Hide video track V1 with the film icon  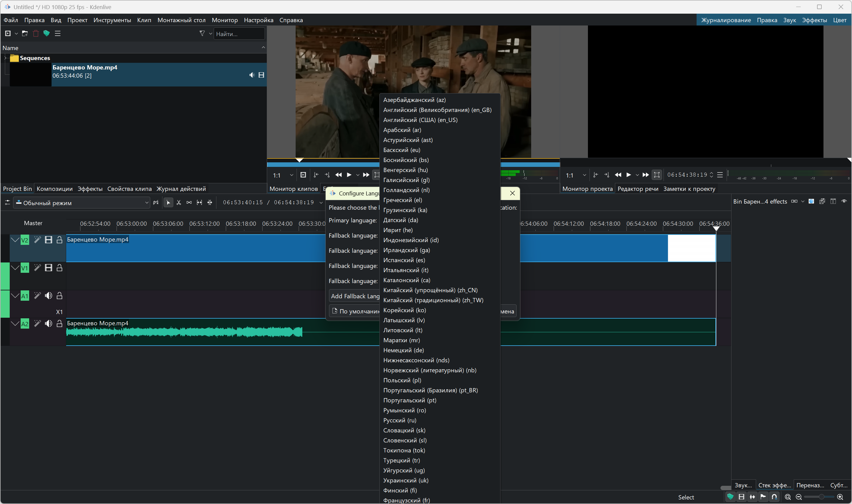49,268
